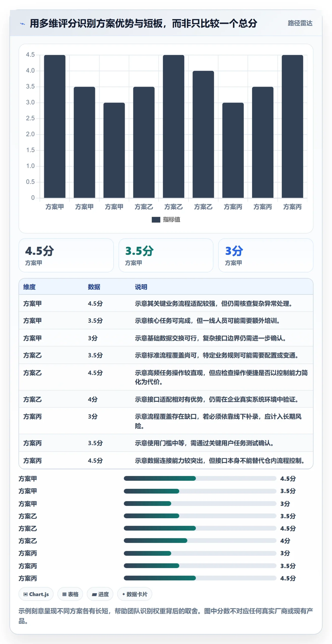
Task: Click the 4分 value in the progress list
Action: pyautogui.click(x=285, y=541)
